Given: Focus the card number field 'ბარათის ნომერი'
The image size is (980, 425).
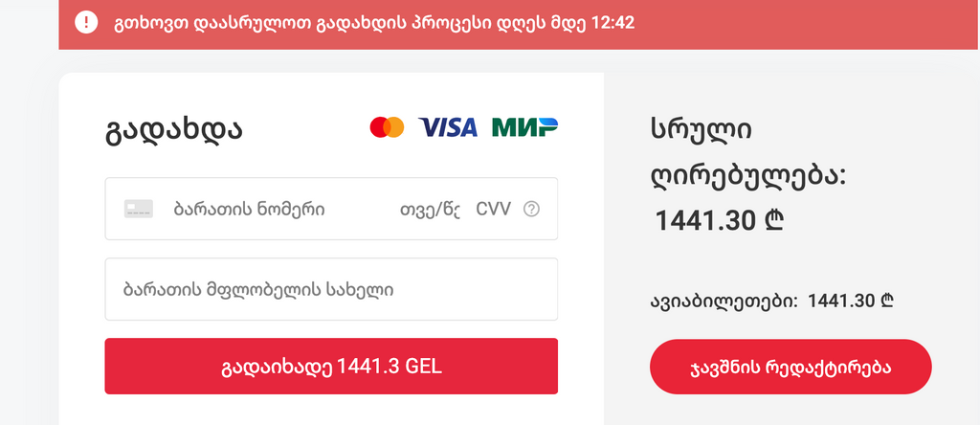Looking at the screenshot, I should [249, 209].
